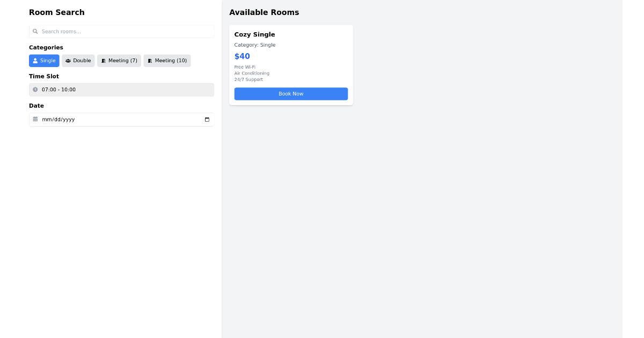Toggle the Double category filter
Screen dimensions: 644x338
click(x=78, y=61)
